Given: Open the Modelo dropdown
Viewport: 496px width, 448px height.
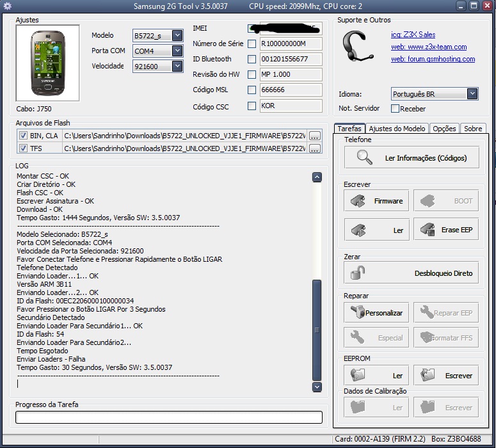Looking at the screenshot, I should pyautogui.click(x=177, y=35).
